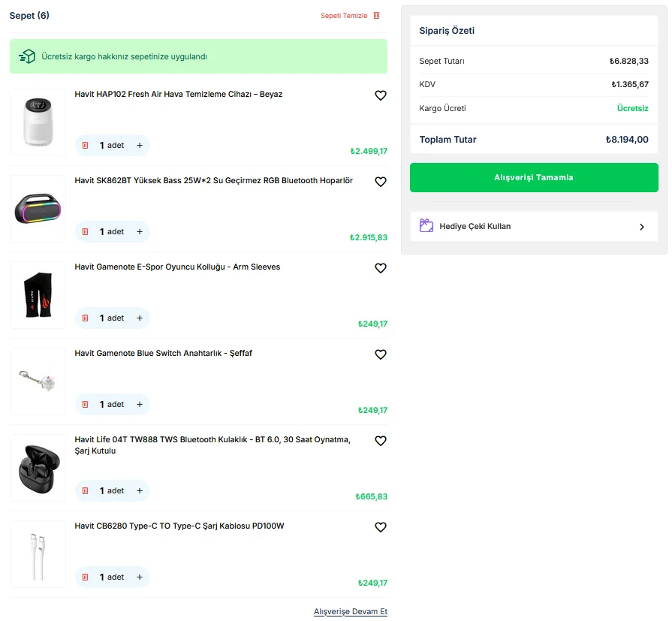Screen dimensions: 672x621
Task: Click heart icon for Gamenote Arm Sleeves
Action: (381, 268)
